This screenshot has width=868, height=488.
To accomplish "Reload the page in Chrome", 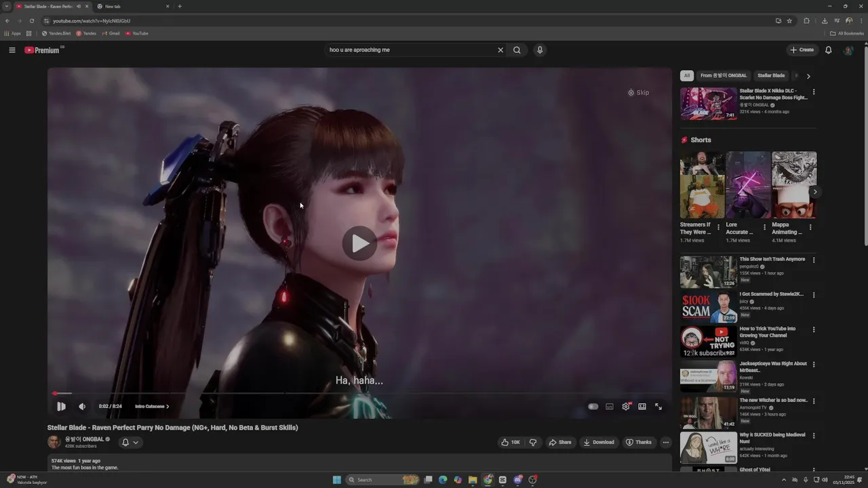I will tap(31, 21).
